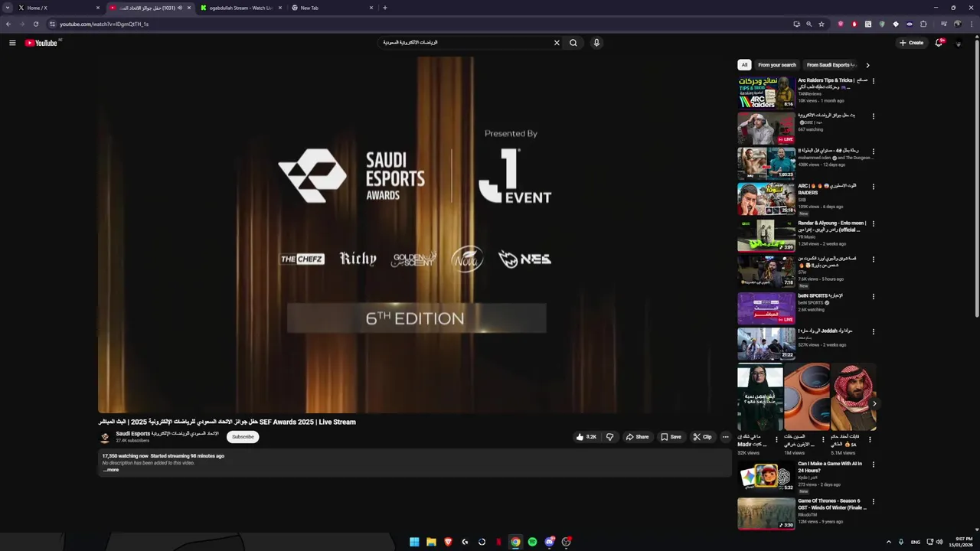980x551 pixels.
Task: Go to the YouTube home logo
Action: click(x=41, y=43)
